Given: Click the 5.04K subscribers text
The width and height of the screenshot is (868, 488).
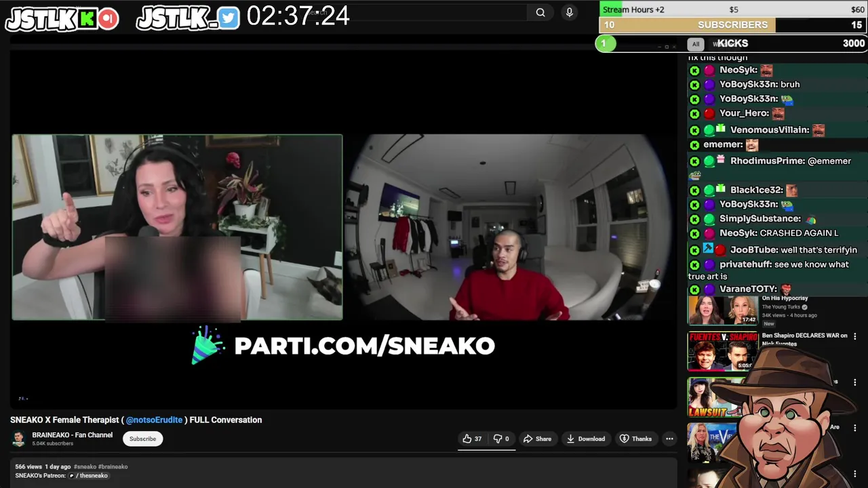Looking at the screenshot, I should click(x=52, y=443).
